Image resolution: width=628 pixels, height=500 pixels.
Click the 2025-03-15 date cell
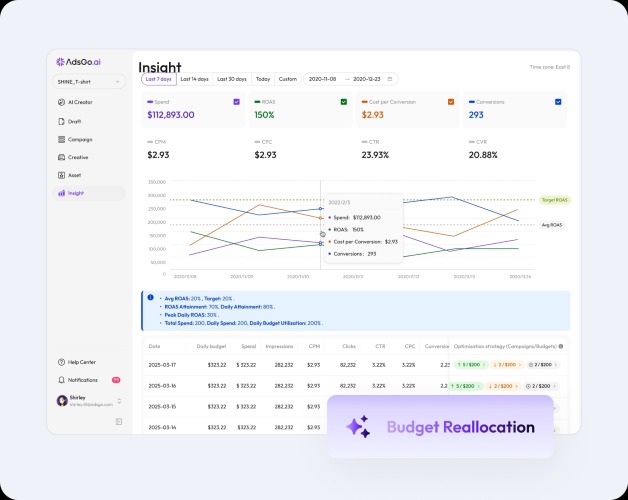[x=162, y=407]
